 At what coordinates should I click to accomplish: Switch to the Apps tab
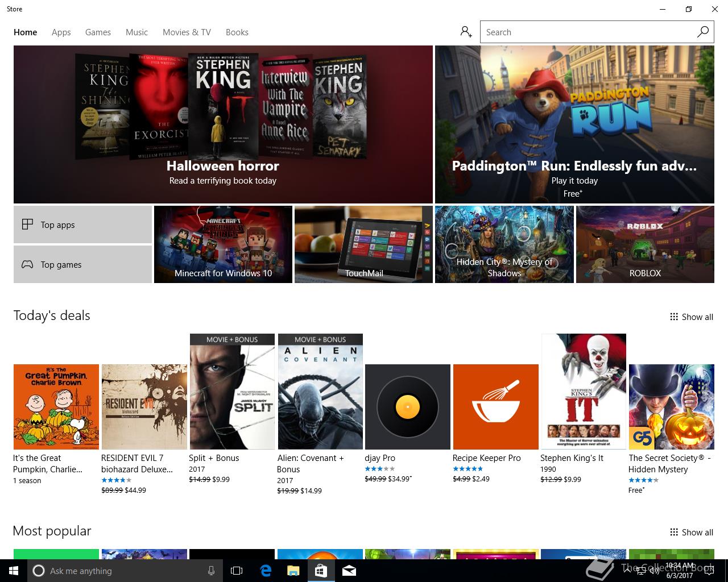tap(61, 32)
